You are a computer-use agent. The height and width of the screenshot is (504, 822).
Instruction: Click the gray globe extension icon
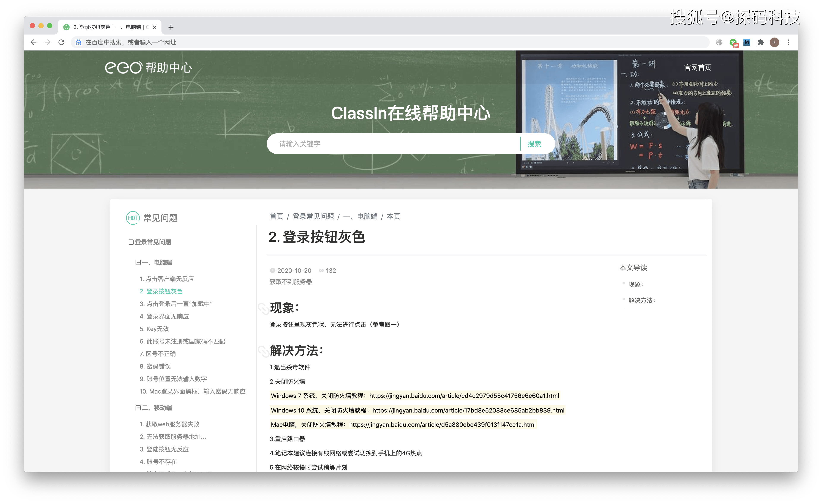719,42
